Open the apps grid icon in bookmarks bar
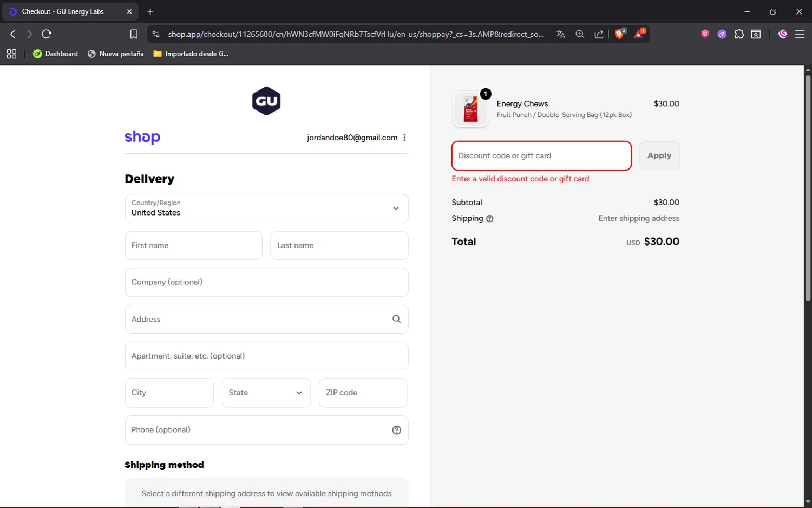The image size is (812, 508). click(x=11, y=54)
